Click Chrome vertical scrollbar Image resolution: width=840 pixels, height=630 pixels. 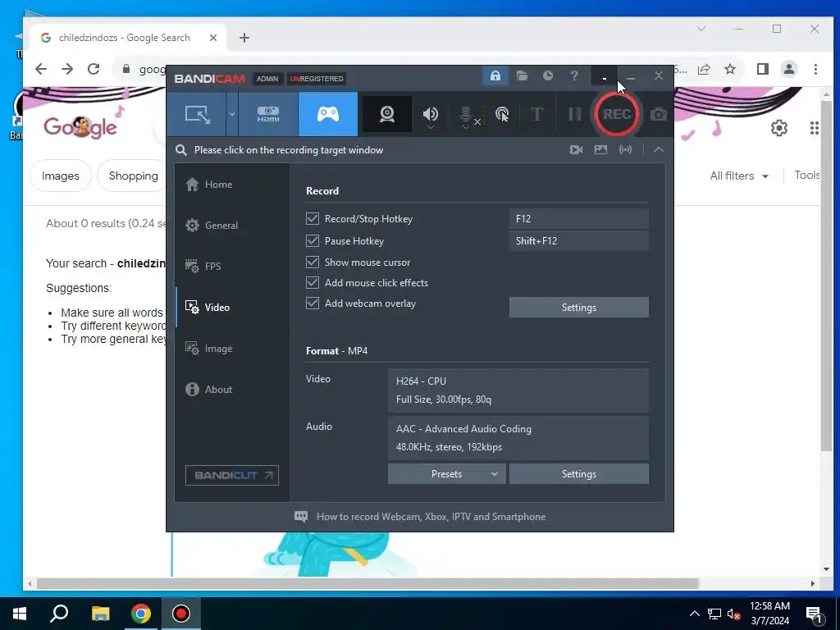point(827,276)
